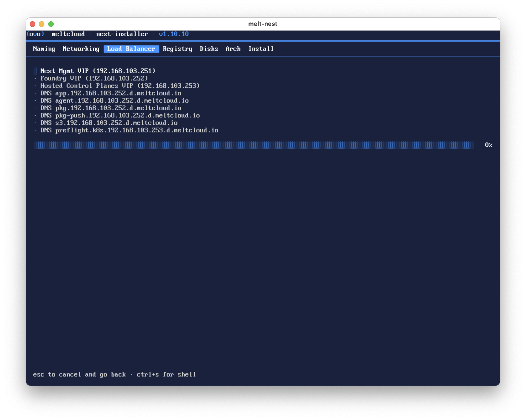The height and width of the screenshot is (420, 526).
Task: Click the esc to cancel hint
Action: pyautogui.click(x=79, y=374)
